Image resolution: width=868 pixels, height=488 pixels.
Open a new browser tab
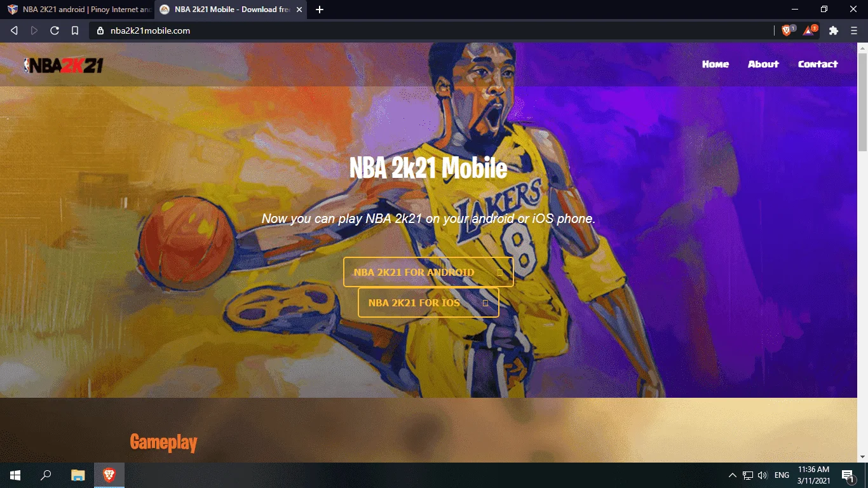point(320,10)
